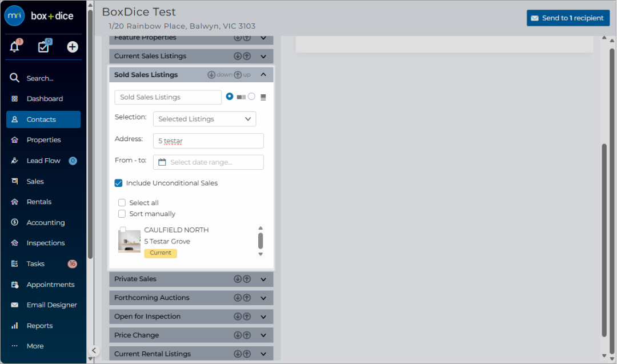
Task: Click the plus add-new icon
Action: [73, 47]
